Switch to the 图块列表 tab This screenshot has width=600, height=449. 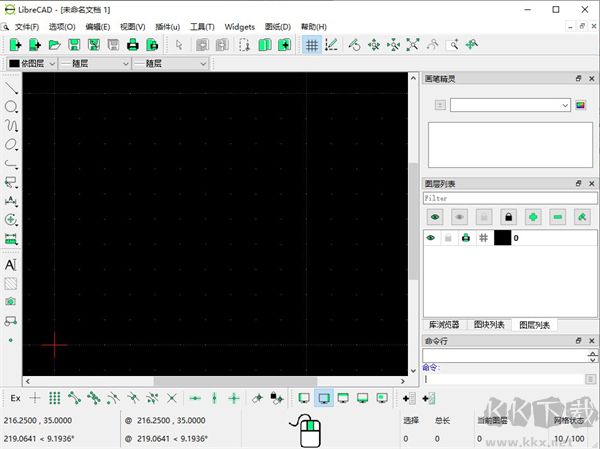[489, 325]
